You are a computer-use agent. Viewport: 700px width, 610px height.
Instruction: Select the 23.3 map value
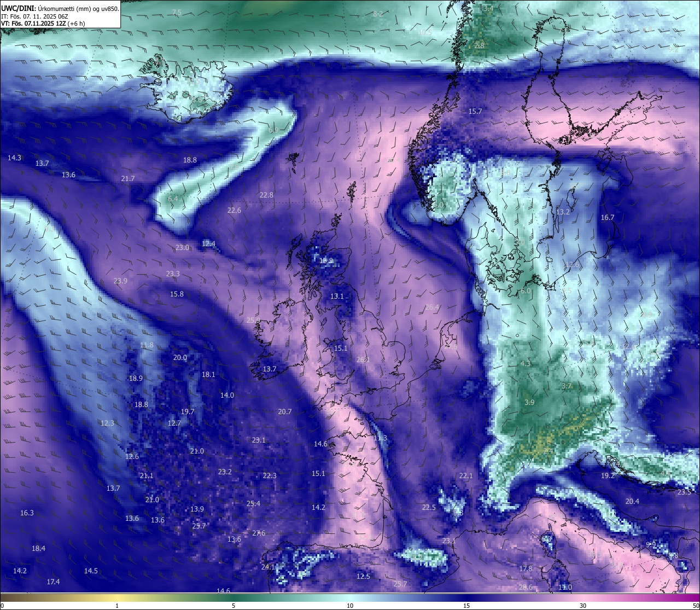[173, 274]
